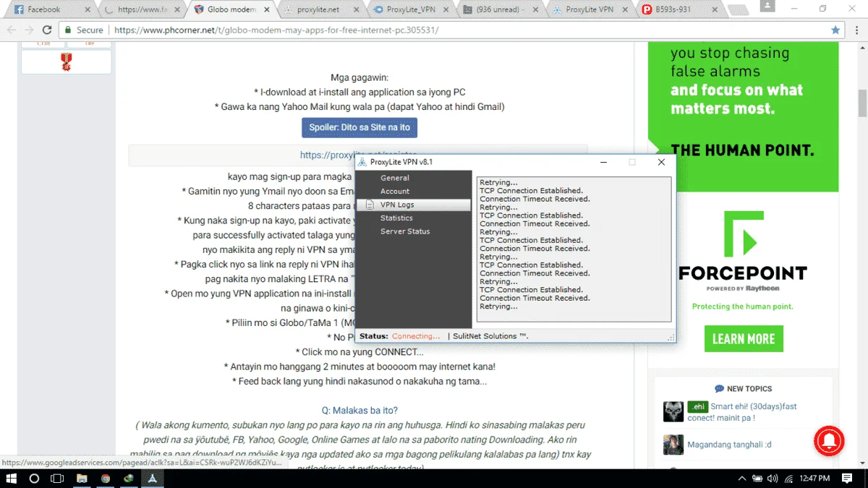Click the VPN log text area

[x=574, y=249]
